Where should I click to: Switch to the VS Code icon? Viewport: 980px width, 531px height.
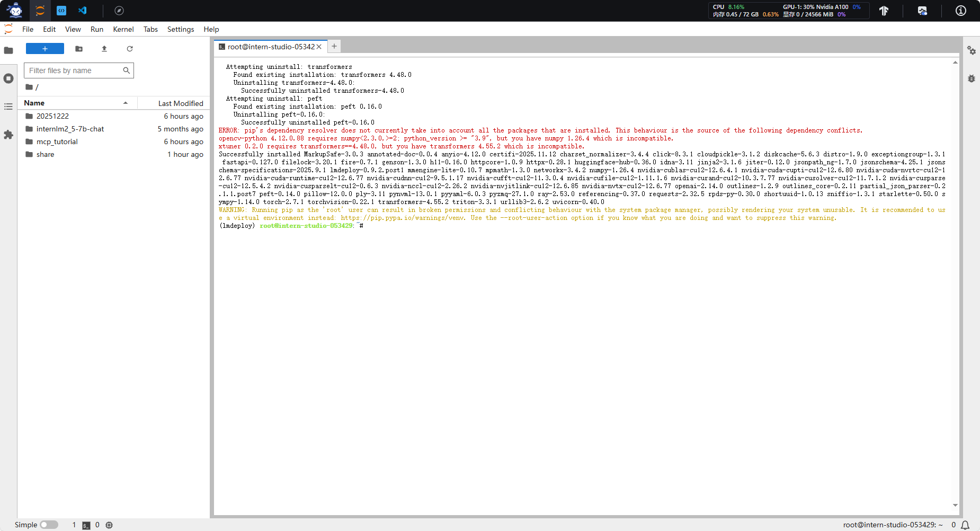point(83,11)
